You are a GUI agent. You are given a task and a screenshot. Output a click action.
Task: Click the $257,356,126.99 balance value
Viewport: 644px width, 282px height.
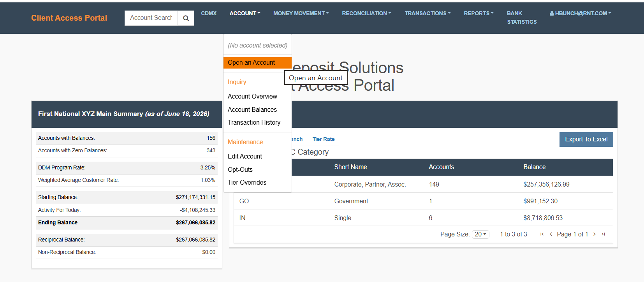click(x=546, y=184)
